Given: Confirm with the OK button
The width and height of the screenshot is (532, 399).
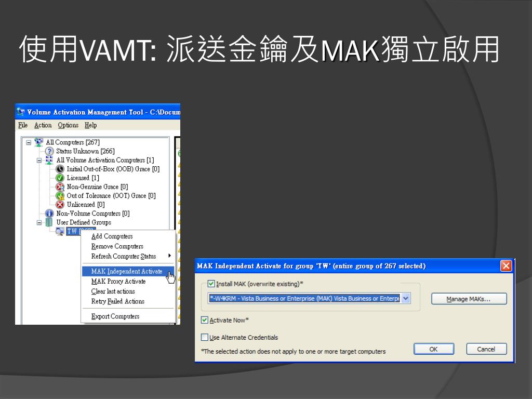Looking at the screenshot, I should [434, 349].
